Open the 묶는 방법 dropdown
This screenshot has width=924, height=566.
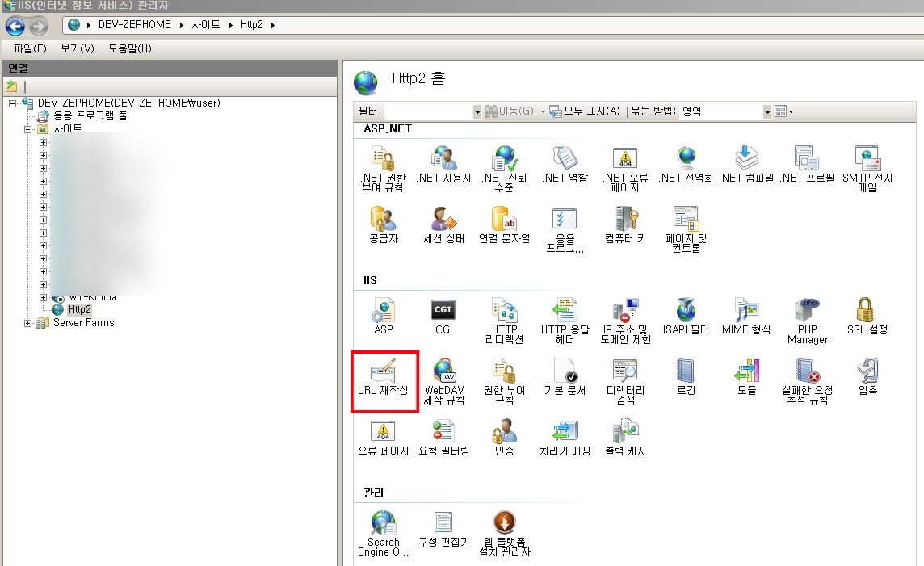(x=767, y=111)
